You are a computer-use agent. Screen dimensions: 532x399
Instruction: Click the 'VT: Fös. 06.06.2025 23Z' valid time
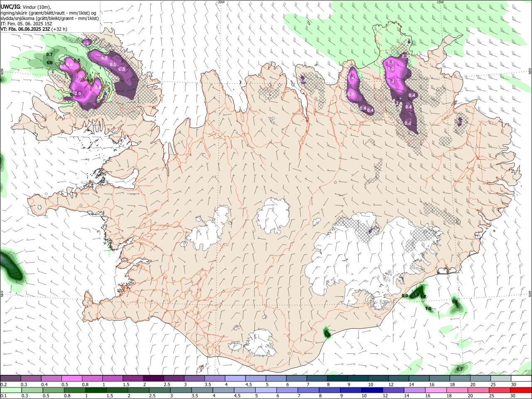coord(25,29)
